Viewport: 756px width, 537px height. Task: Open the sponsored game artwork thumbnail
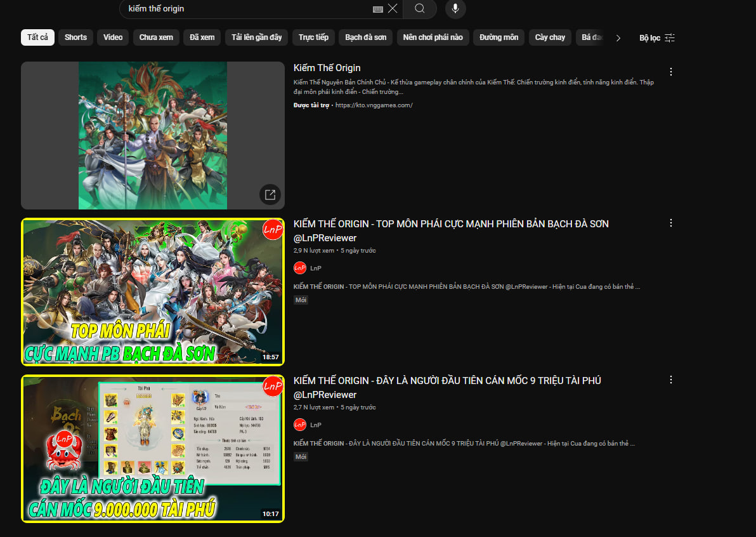[153, 136]
